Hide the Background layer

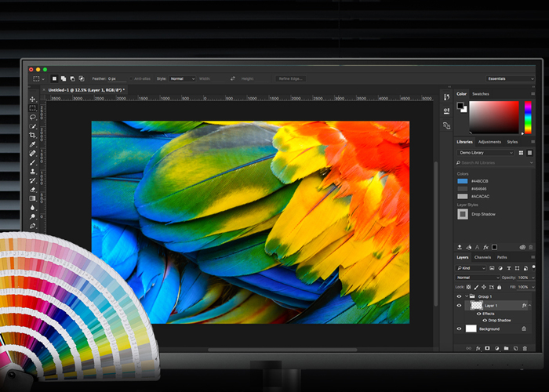459,329
